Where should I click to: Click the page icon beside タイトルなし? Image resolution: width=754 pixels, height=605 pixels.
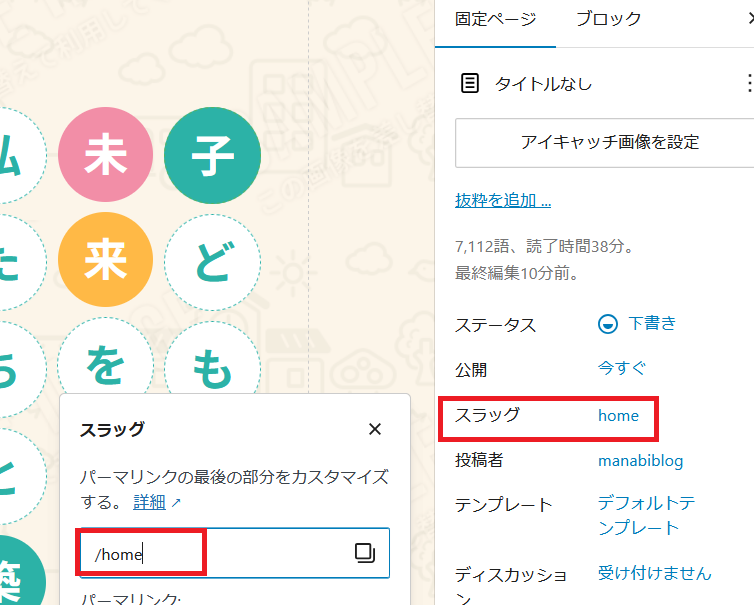(469, 84)
